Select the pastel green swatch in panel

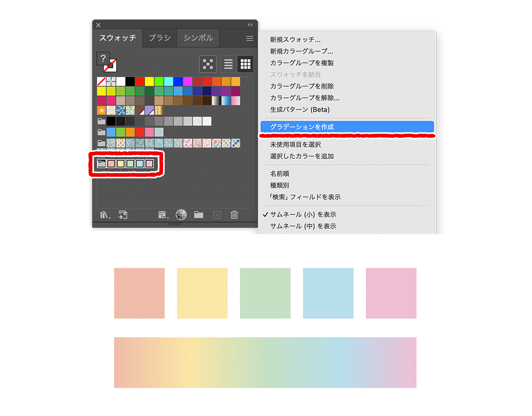coord(130,164)
